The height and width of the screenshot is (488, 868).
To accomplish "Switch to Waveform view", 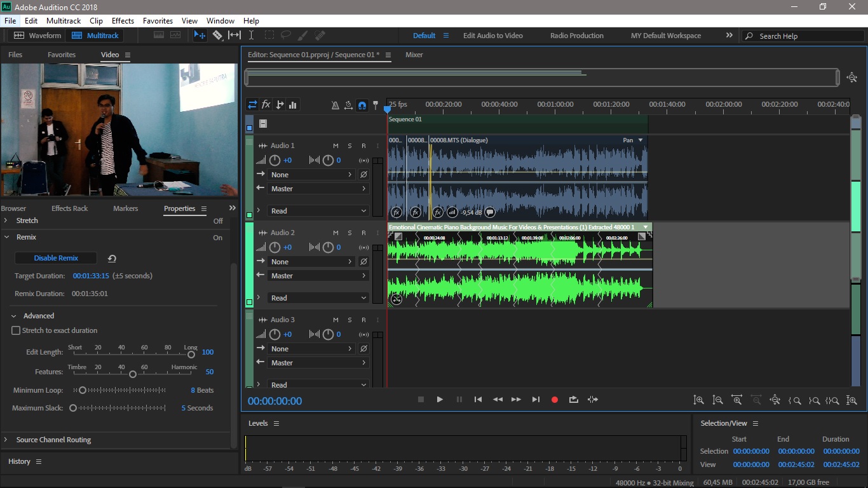I will [38, 36].
